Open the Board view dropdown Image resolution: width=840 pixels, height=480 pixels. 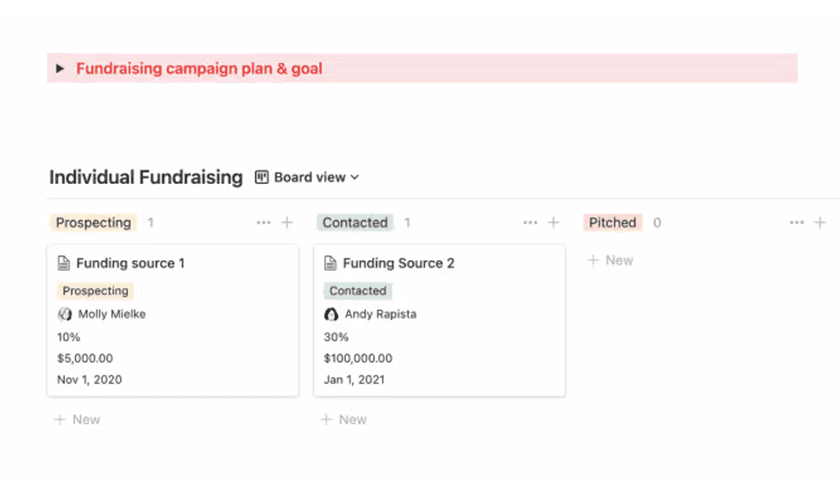tap(316, 177)
